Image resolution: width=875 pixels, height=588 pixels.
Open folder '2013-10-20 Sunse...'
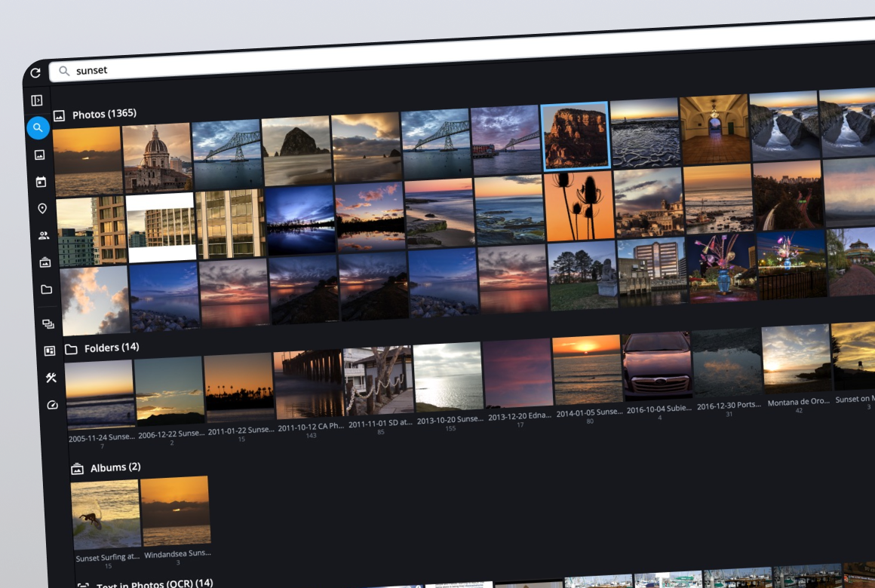(x=450, y=387)
